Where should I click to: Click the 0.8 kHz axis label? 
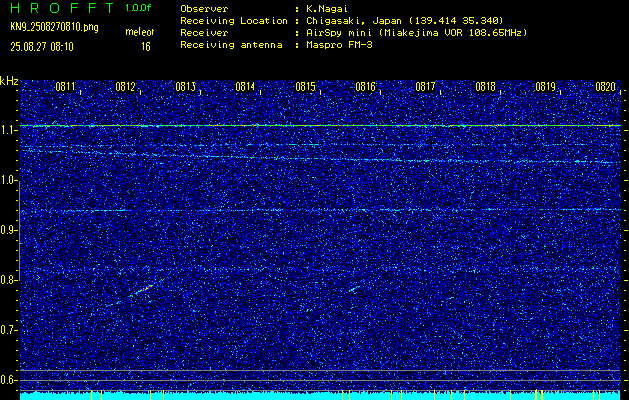8,280
